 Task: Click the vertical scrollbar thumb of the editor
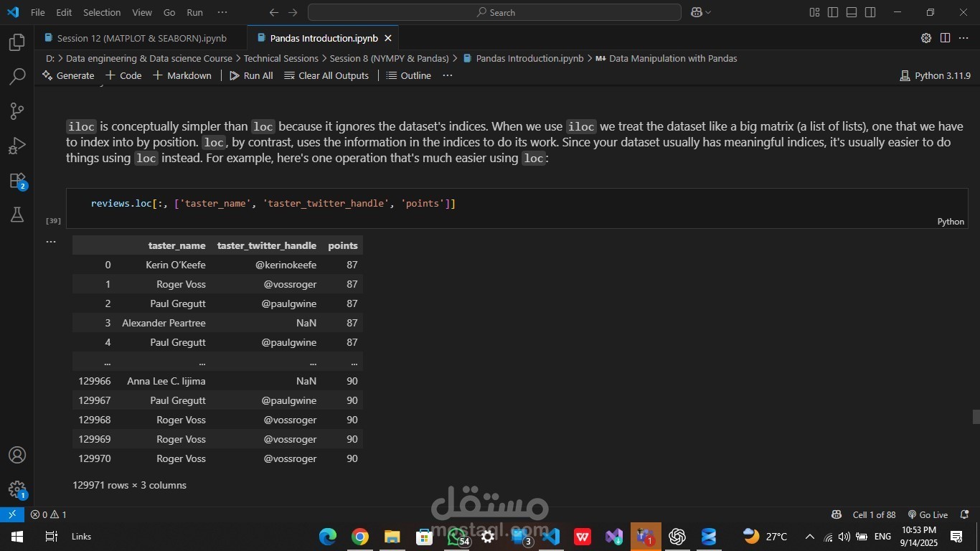tap(976, 417)
